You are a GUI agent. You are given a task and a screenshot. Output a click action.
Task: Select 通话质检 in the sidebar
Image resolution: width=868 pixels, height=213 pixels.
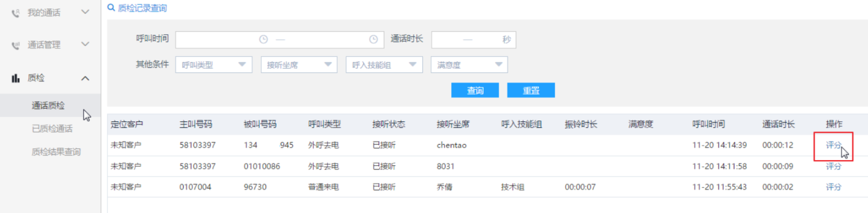pos(48,105)
